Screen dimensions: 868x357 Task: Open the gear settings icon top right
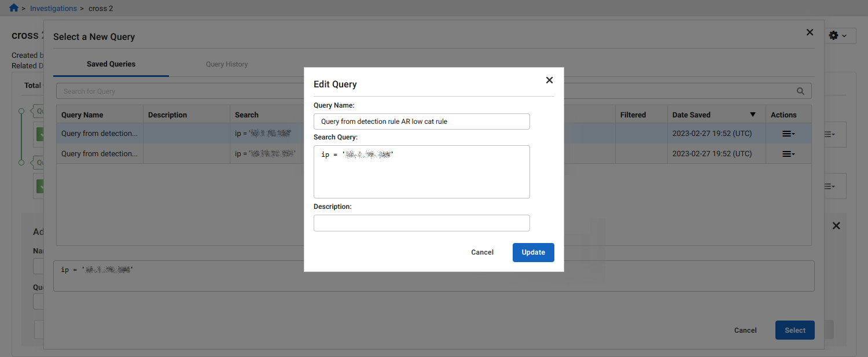[x=834, y=35]
